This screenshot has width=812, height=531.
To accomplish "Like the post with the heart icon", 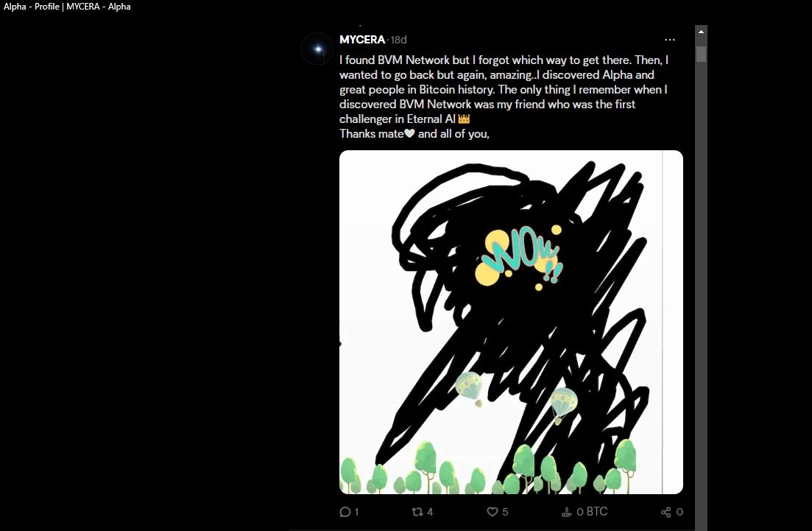I will (493, 512).
